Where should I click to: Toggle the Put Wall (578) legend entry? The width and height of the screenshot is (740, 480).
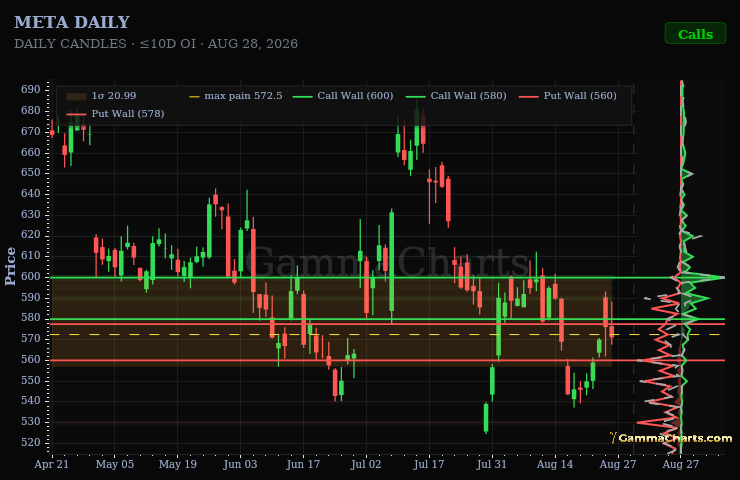tap(116, 114)
